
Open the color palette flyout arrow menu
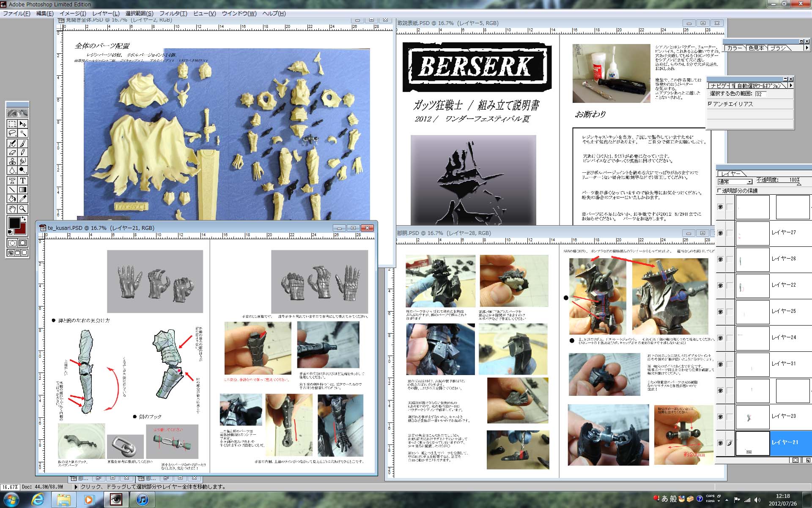[x=807, y=48]
